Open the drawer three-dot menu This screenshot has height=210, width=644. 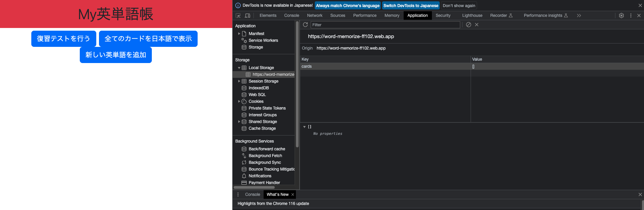click(238, 194)
